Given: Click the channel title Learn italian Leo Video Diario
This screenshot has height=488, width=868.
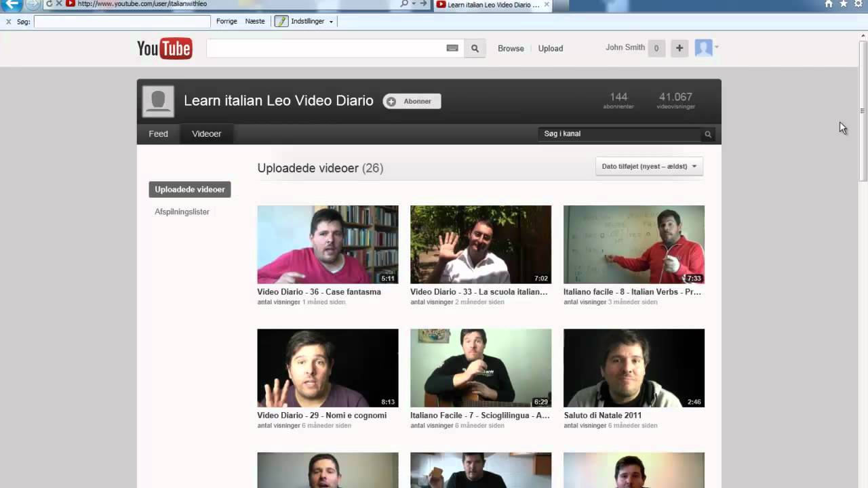Looking at the screenshot, I should (279, 101).
